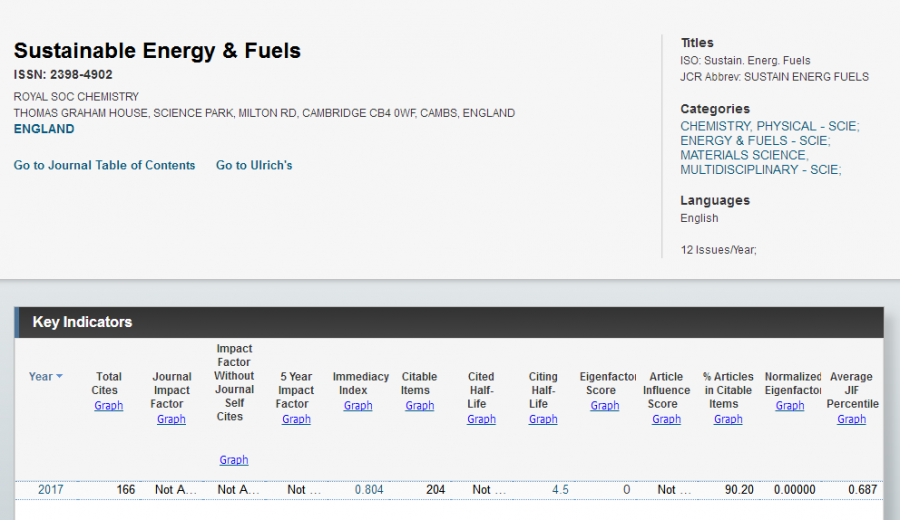Screen dimensions: 900x520
Task: Show graph for Impact Factor Without Self Cites
Action: point(234,460)
